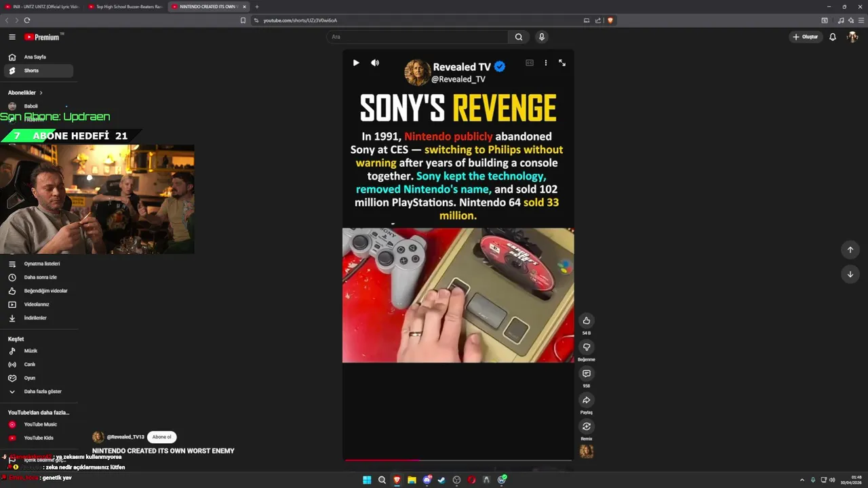Open the taskbar volume control

[832, 480]
